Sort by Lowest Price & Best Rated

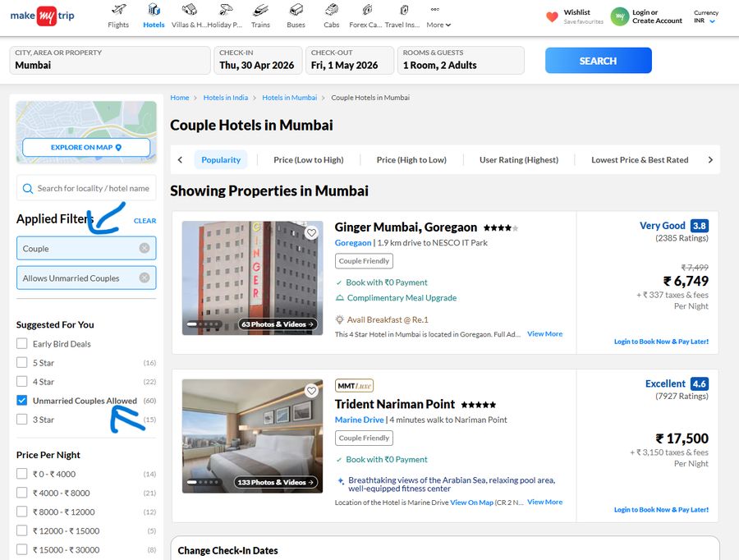point(640,160)
